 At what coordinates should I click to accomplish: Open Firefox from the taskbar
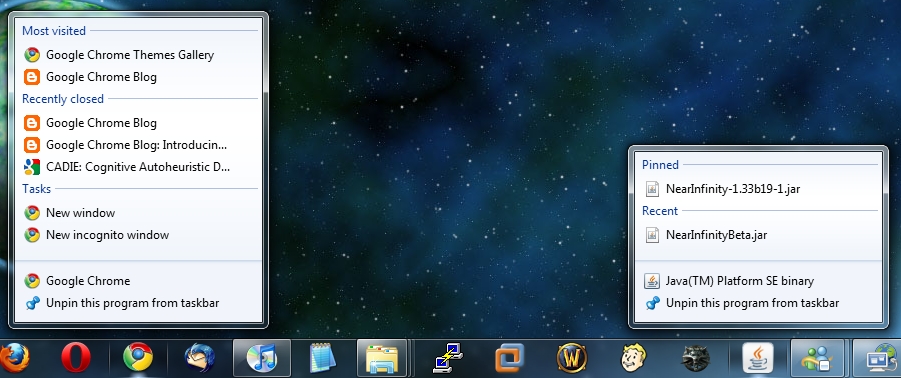13,358
